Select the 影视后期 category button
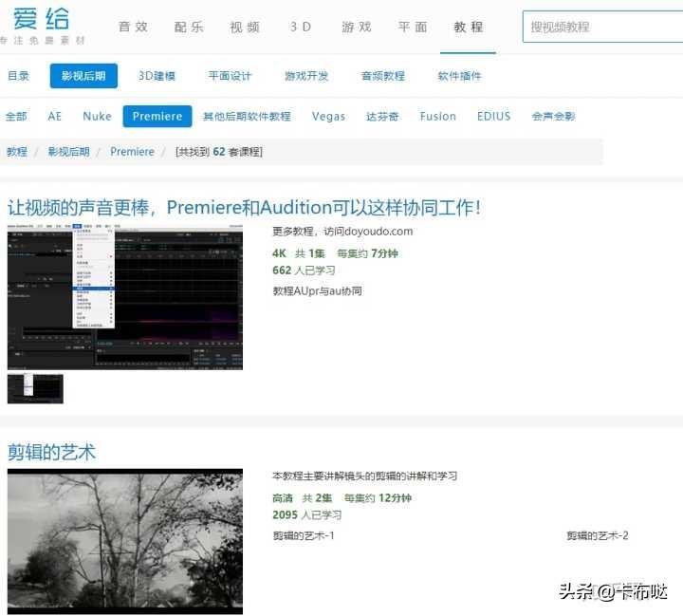 point(83,76)
